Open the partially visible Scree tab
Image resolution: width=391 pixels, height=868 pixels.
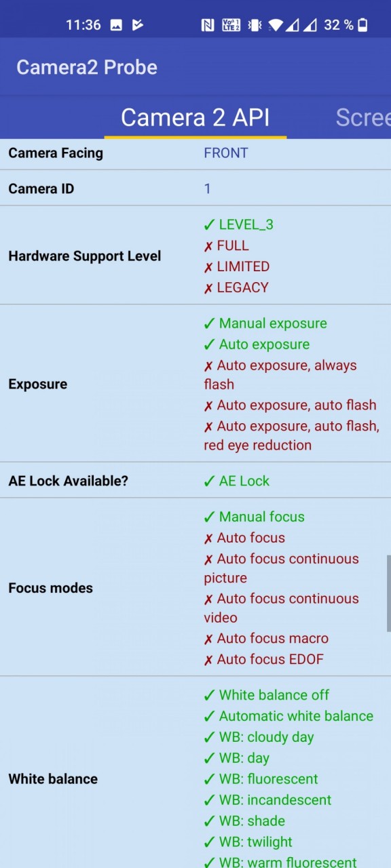pyautogui.click(x=363, y=117)
